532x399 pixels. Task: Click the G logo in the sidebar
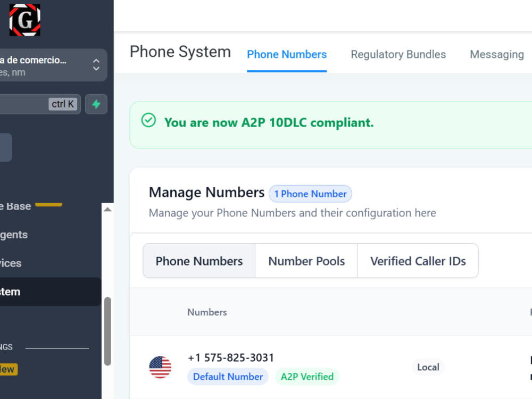[25, 20]
